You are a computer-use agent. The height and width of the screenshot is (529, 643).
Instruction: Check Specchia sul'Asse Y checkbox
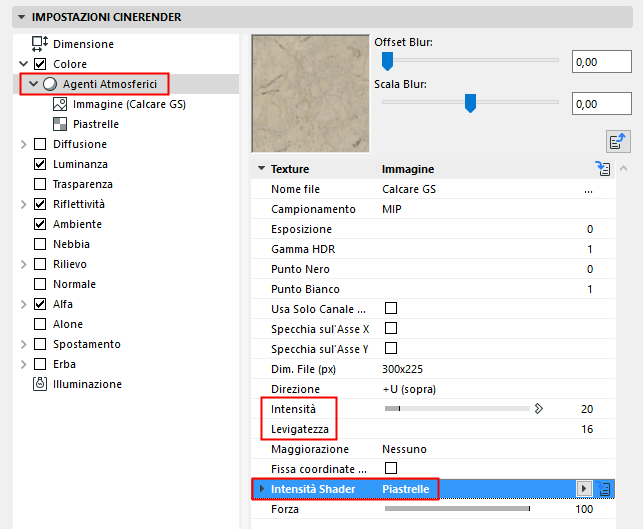[391, 348]
